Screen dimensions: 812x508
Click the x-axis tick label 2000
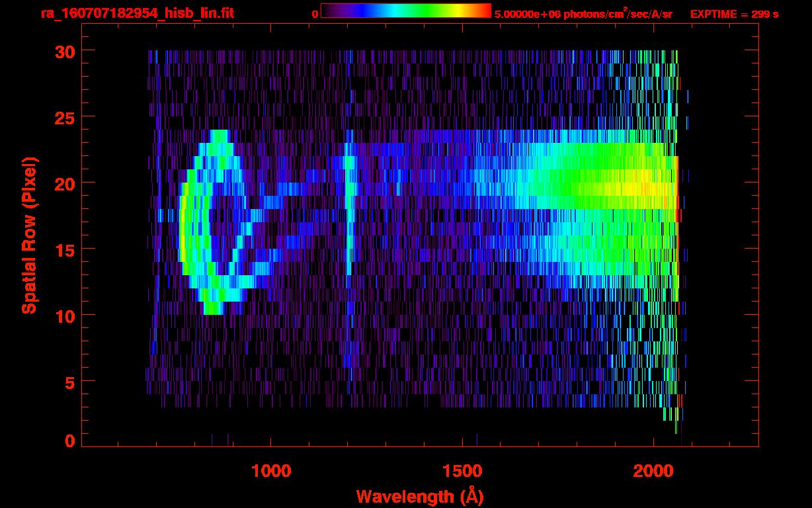653,471
